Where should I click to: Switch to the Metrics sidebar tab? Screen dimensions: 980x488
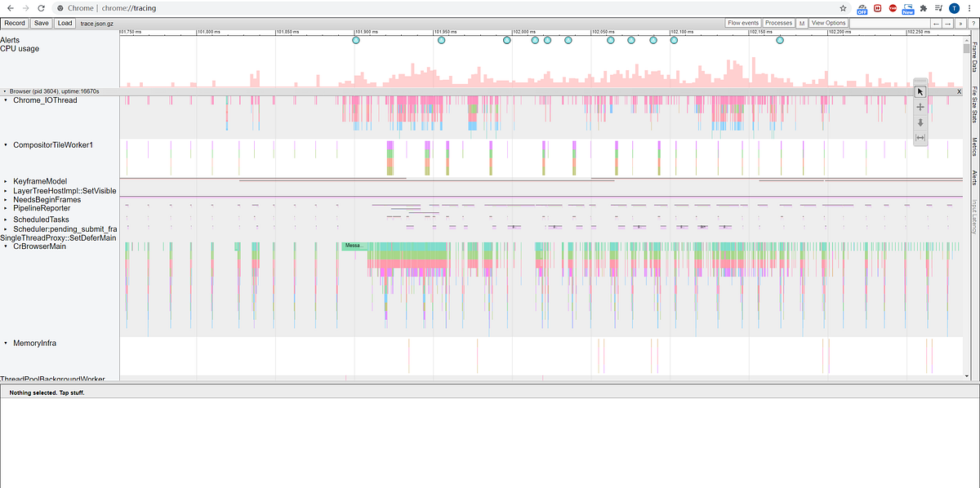[974, 147]
